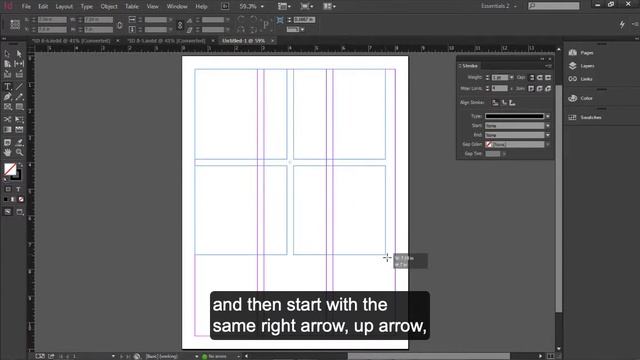Open the Arrange Documents dropdown
Image resolution: width=640 pixels, height=360 pixels.
click(329, 7)
